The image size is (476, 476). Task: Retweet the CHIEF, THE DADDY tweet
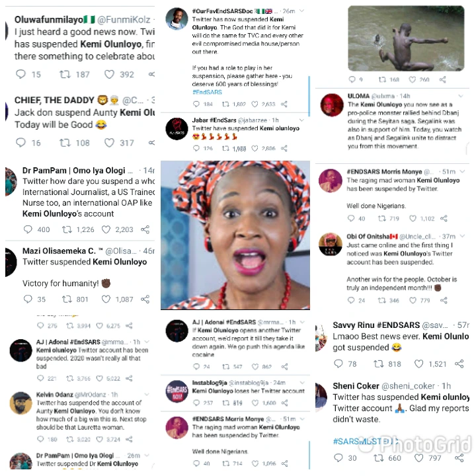click(65, 142)
